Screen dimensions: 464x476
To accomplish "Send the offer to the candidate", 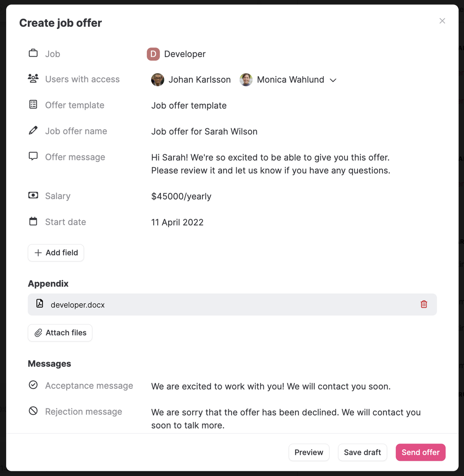I will [x=420, y=452].
